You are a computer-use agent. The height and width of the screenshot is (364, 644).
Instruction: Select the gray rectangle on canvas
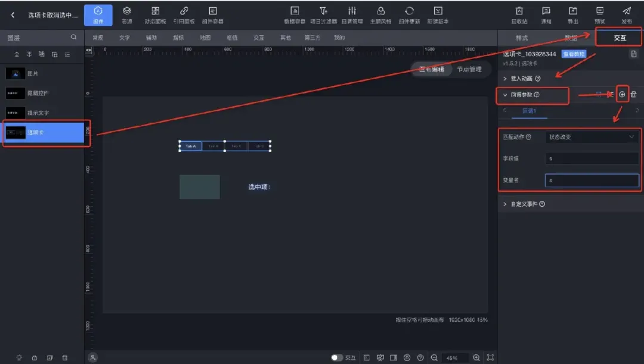pyautogui.click(x=200, y=187)
